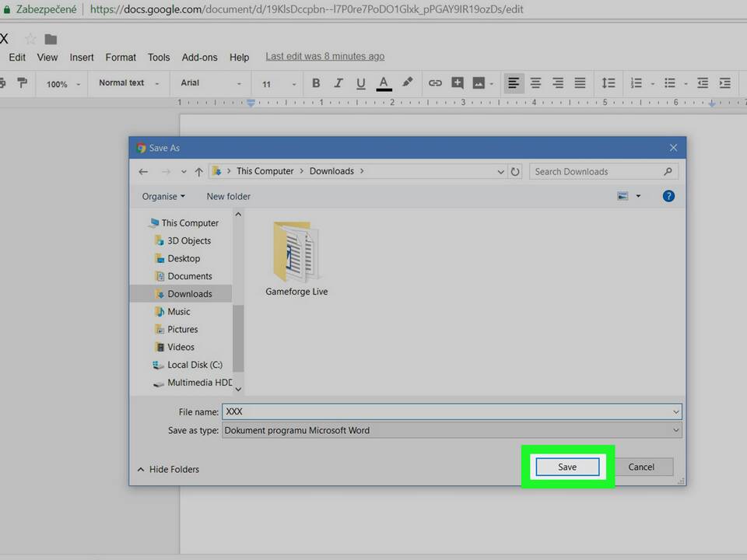Open the line spacing options
This screenshot has width=747, height=560.
[608, 83]
